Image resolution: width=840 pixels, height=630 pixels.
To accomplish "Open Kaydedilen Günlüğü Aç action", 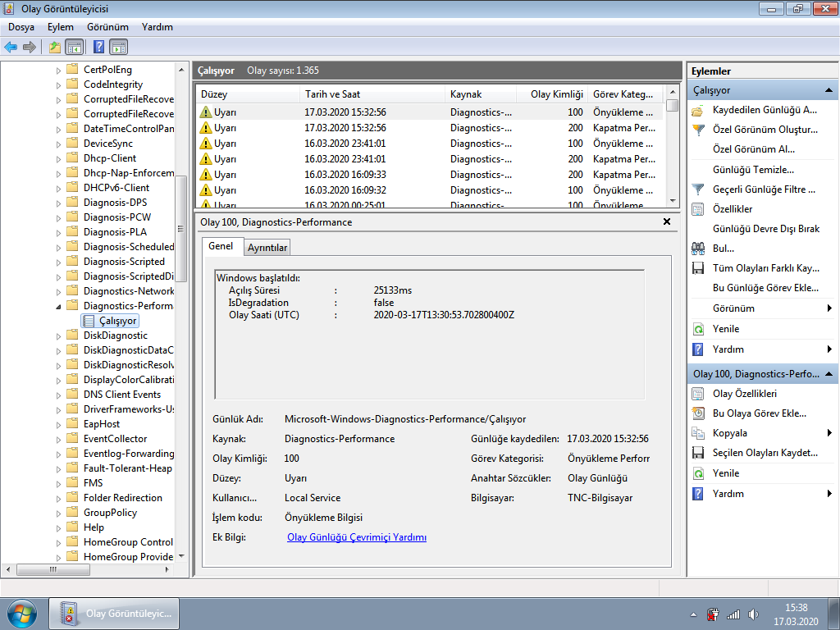I will (765, 110).
